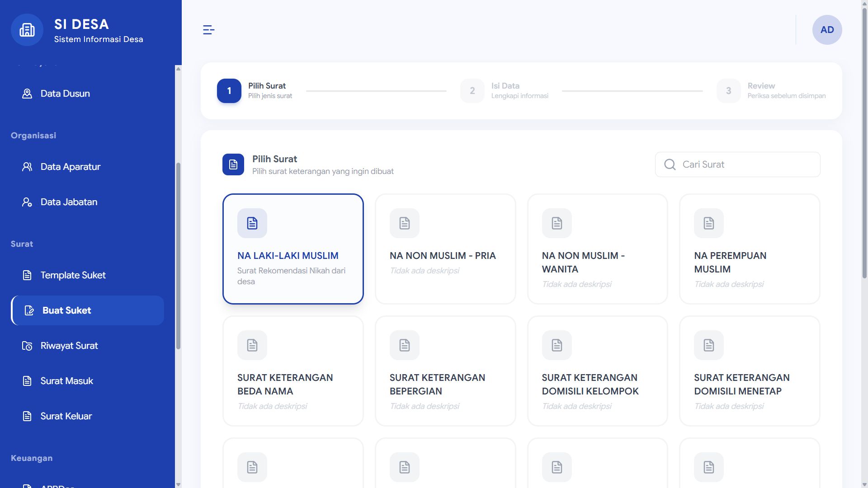Click sidebar scrollbar up arrow
The image size is (868, 488).
[x=178, y=69]
